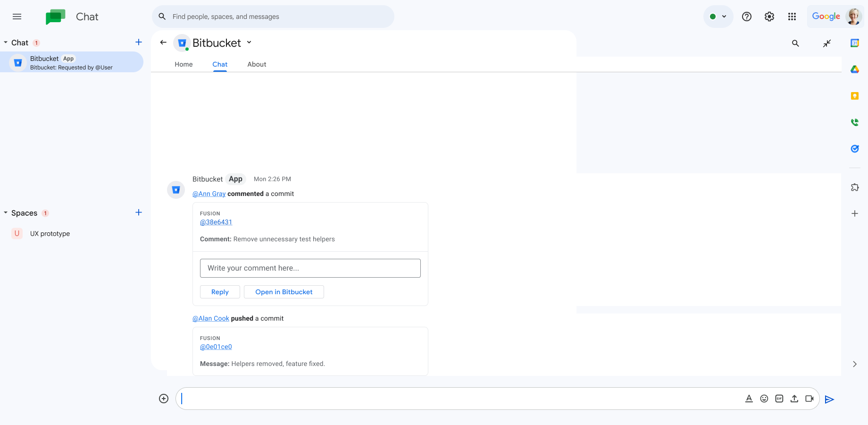Add a video meeting link

pos(810,399)
